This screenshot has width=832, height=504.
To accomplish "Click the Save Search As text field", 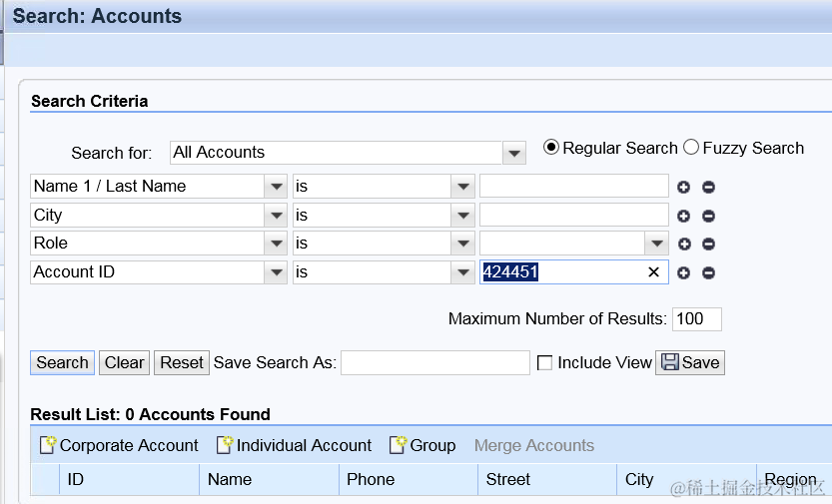I will [435, 363].
